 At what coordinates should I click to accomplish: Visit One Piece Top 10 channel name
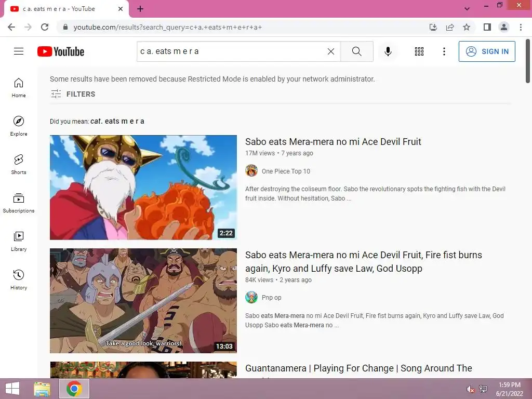pyautogui.click(x=286, y=171)
